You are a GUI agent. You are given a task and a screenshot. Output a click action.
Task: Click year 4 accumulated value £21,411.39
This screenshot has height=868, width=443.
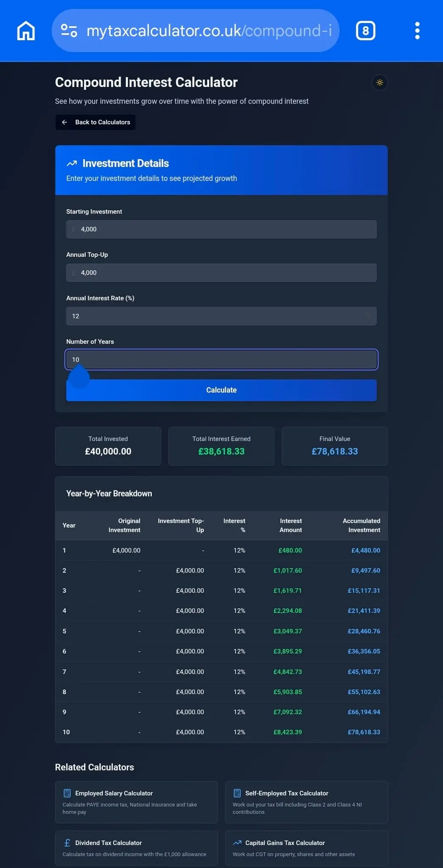[x=364, y=611]
